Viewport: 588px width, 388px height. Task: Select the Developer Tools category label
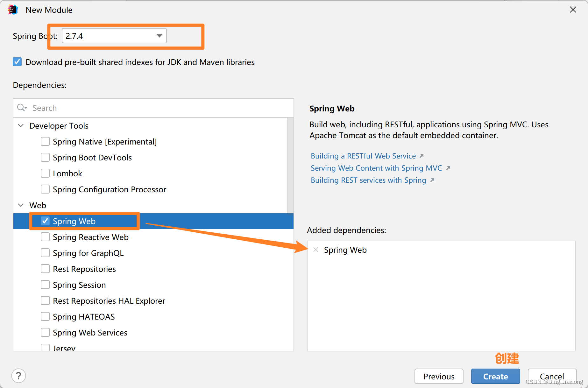59,126
